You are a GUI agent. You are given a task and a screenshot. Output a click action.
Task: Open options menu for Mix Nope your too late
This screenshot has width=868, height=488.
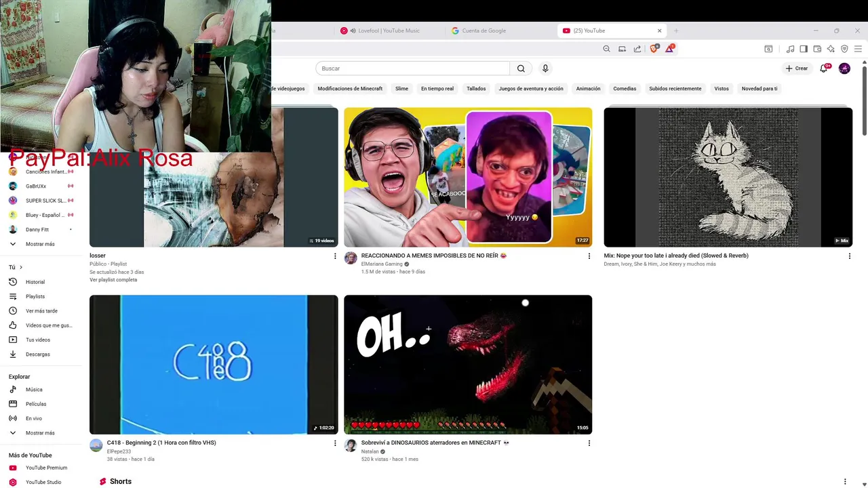click(x=849, y=256)
